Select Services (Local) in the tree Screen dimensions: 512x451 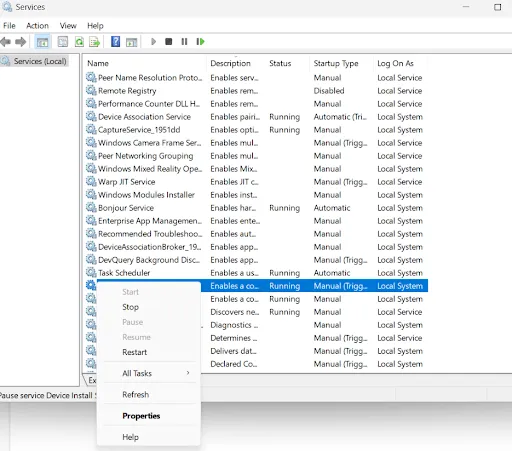[40, 61]
